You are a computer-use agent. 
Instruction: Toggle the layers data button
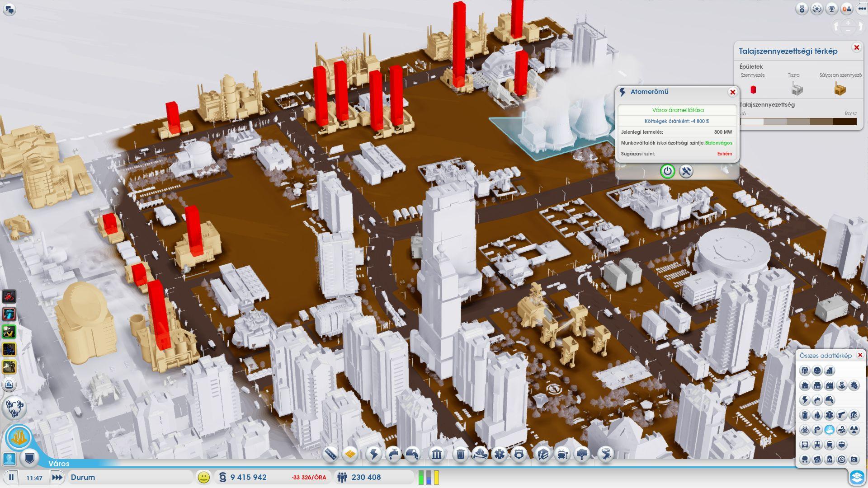click(x=857, y=477)
